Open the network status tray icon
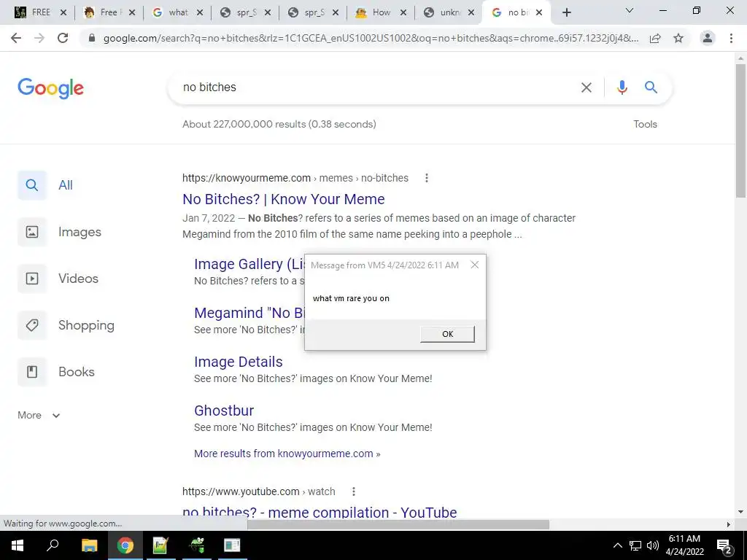This screenshot has width=747, height=560. coord(635,545)
